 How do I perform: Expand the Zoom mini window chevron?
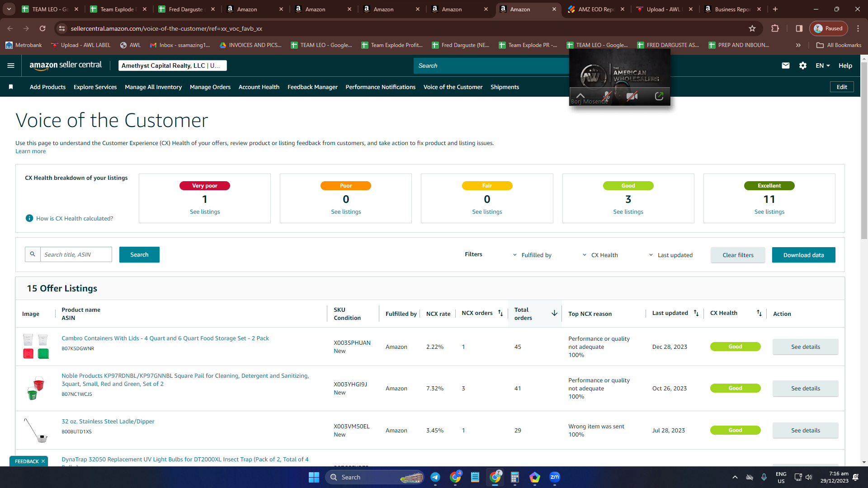pyautogui.click(x=580, y=95)
